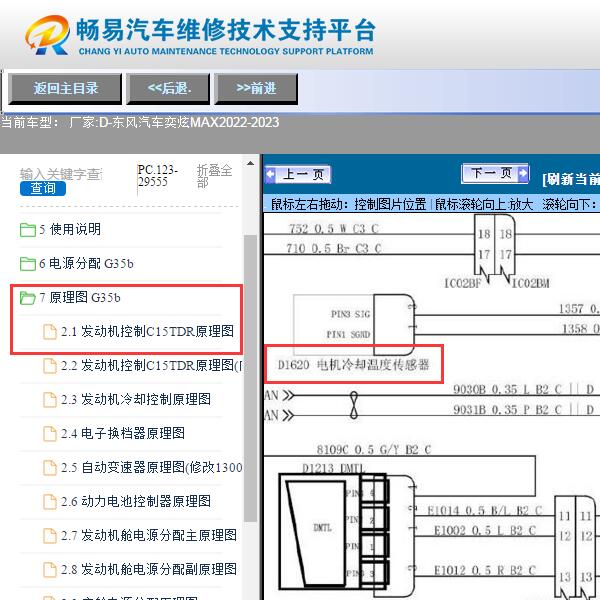Expand folder 6 电源分配 G35b
600x600 pixels.
pos(86,264)
